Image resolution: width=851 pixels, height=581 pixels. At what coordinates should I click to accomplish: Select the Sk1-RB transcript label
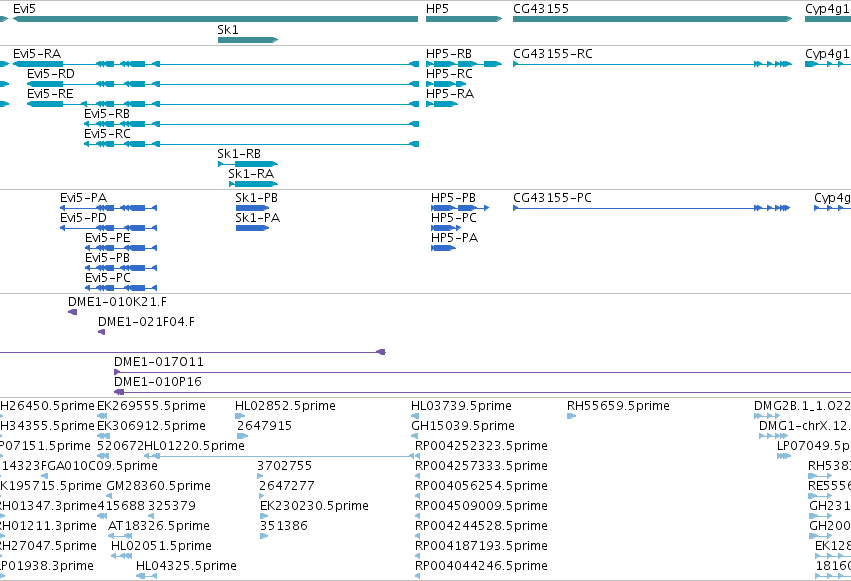tap(239, 154)
